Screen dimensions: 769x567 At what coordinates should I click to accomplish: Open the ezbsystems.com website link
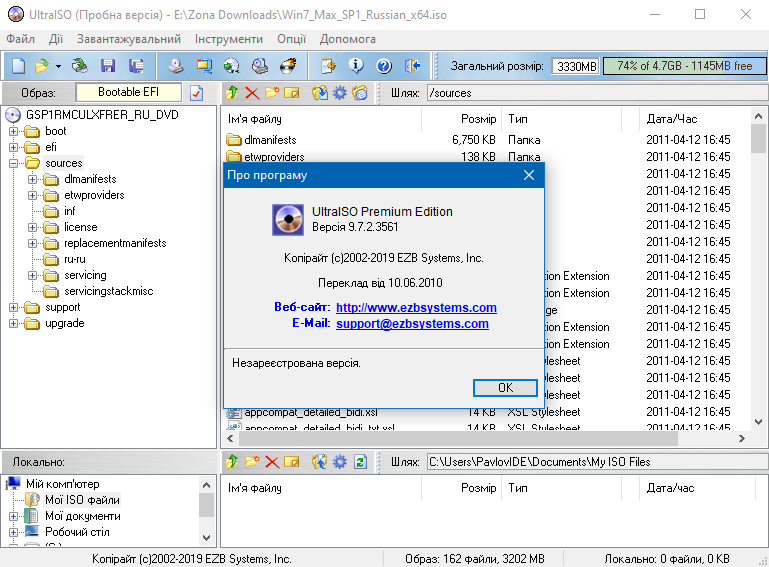416,308
